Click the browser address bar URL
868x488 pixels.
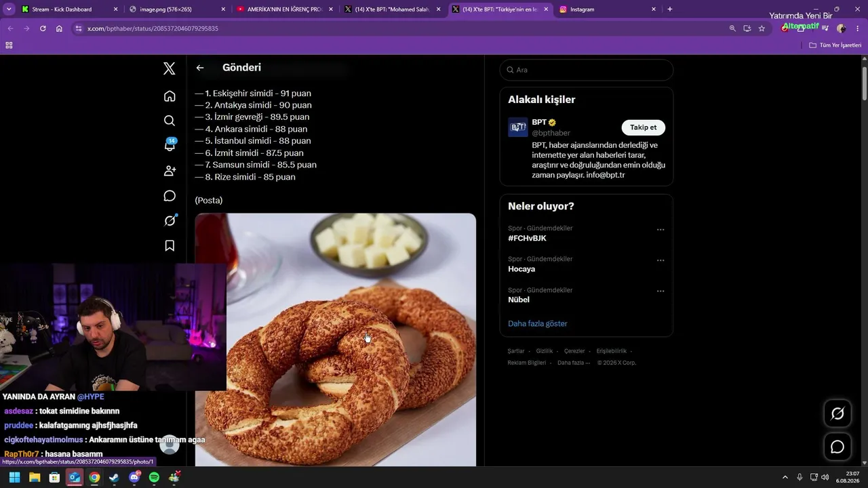point(153,28)
